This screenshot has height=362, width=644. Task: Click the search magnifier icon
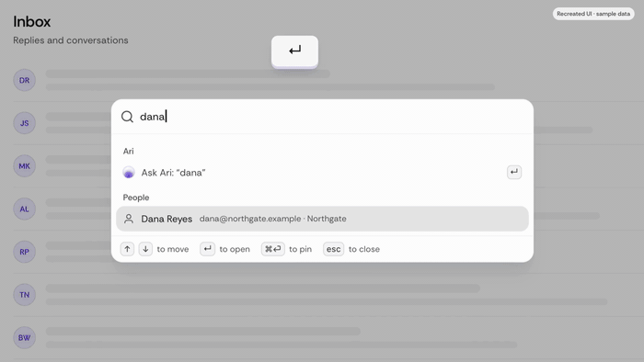(127, 117)
